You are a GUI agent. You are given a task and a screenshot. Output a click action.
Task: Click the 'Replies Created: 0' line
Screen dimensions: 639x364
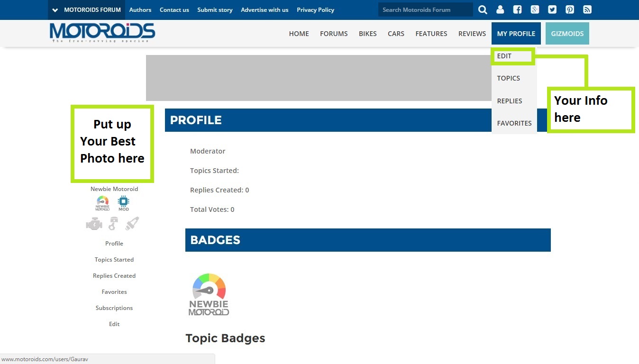[219, 190]
